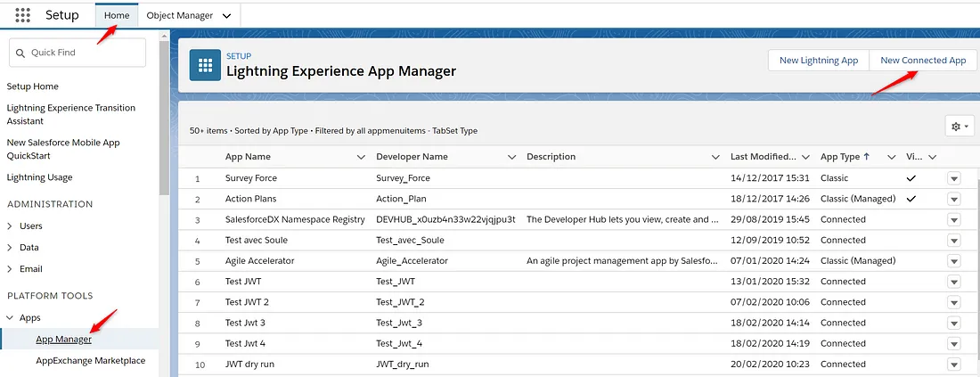Open Last Modified column menu chevron
980x377 pixels.
pos(805,157)
